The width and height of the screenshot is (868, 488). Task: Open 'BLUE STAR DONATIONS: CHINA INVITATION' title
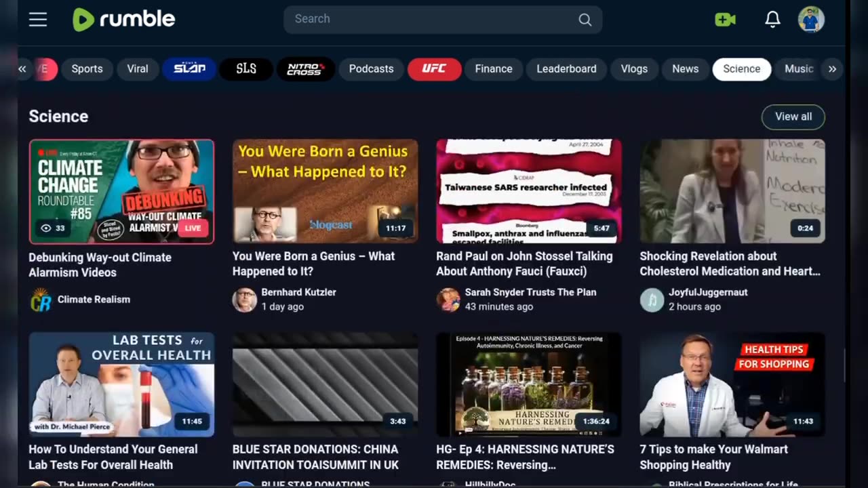click(315, 457)
